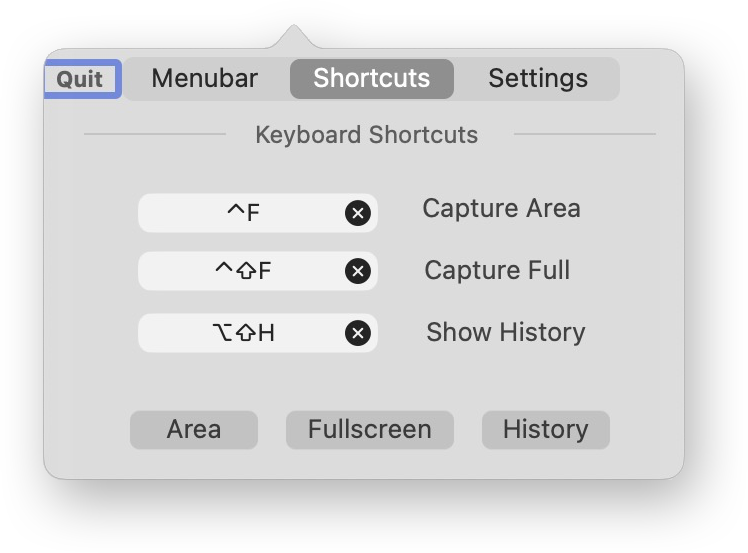The image size is (748, 553).
Task: Click divider line right of Keyboard Shortcuts
Action: point(584,134)
